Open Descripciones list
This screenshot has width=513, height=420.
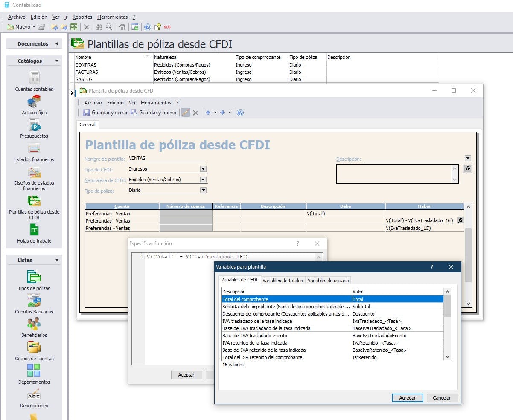34,398
